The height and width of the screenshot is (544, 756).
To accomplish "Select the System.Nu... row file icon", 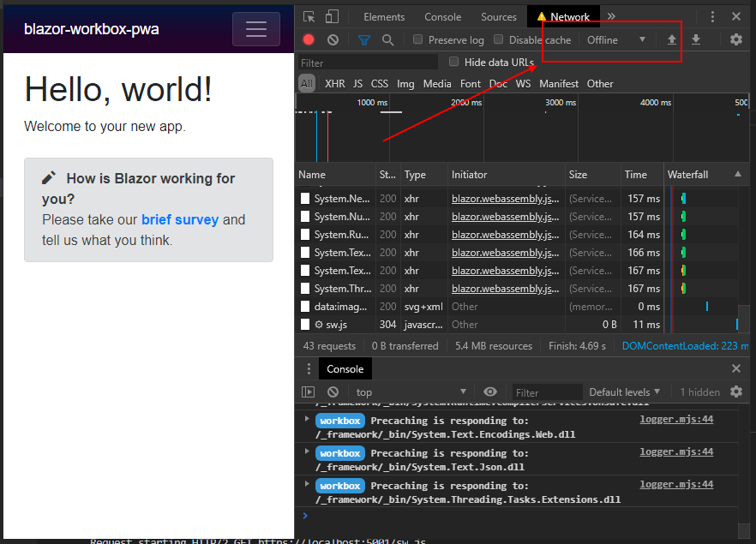I will 305,217.
